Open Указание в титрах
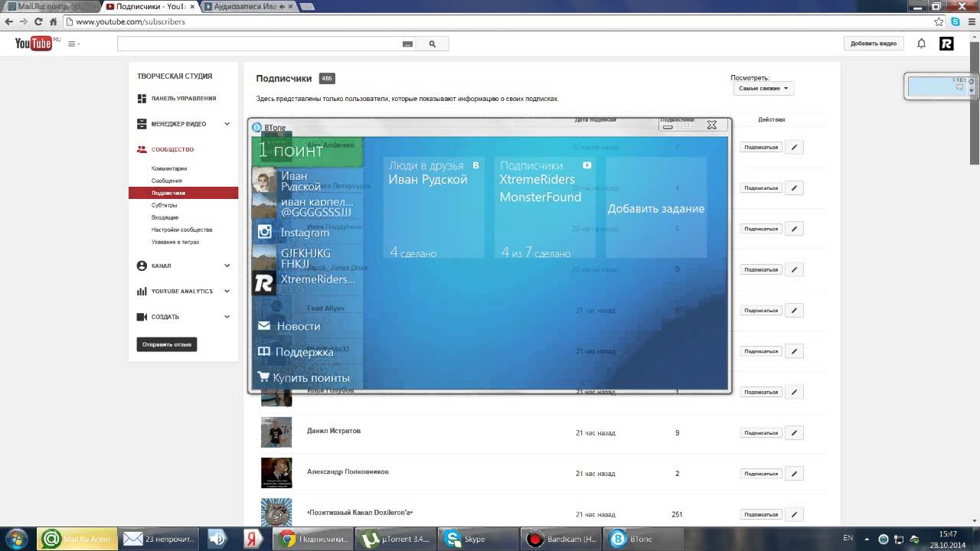Viewport: 980px width, 551px height. click(x=175, y=242)
